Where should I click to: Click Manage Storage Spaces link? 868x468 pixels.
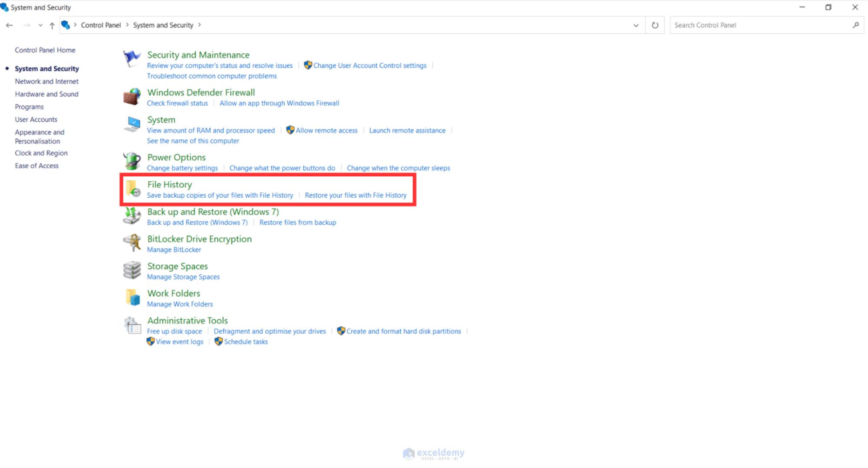(x=183, y=277)
